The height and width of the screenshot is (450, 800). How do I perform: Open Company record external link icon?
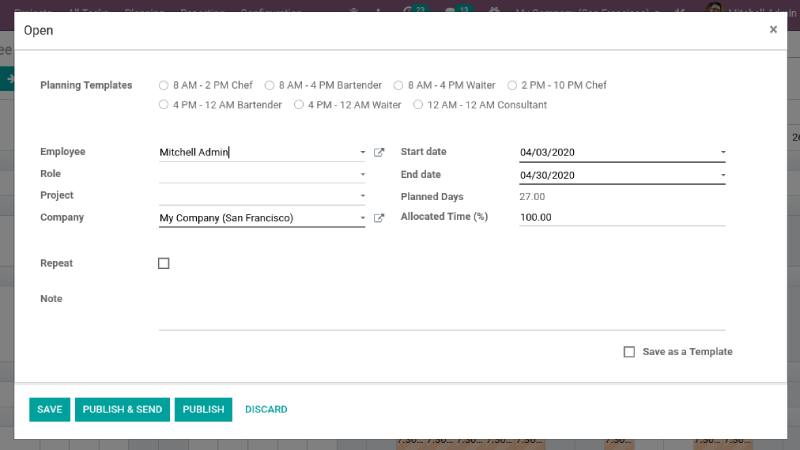[379, 218]
